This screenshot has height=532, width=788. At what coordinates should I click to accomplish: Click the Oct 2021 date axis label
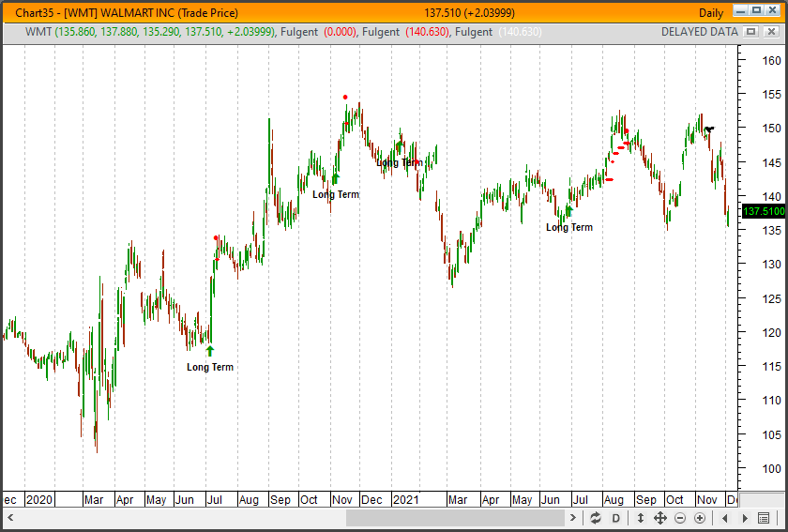point(674,500)
